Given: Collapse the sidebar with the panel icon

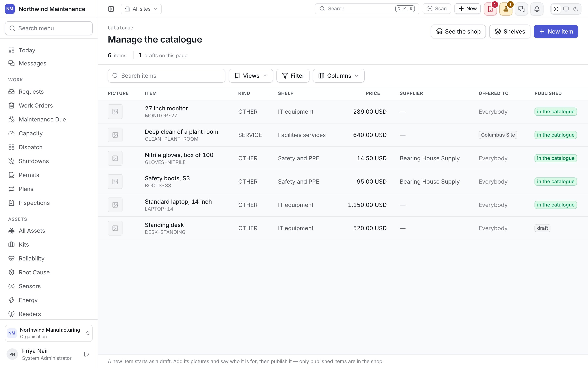Looking at the screenshot, I should point(111,9).
